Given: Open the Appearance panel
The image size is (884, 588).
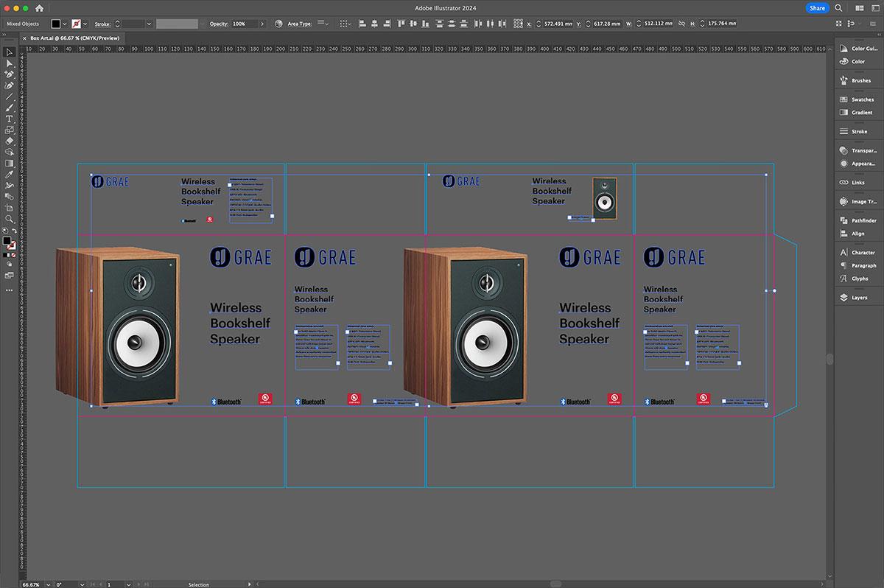Looking at the screenshot, I should tap(859, 164).
